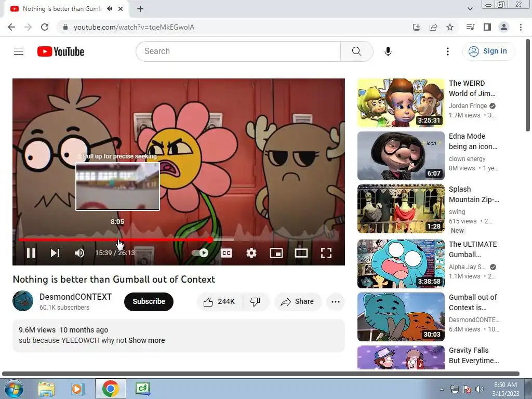Open Windows Explorer from taskbar
The width and height of the screenshot is (532, 399).
pos(46,389)
